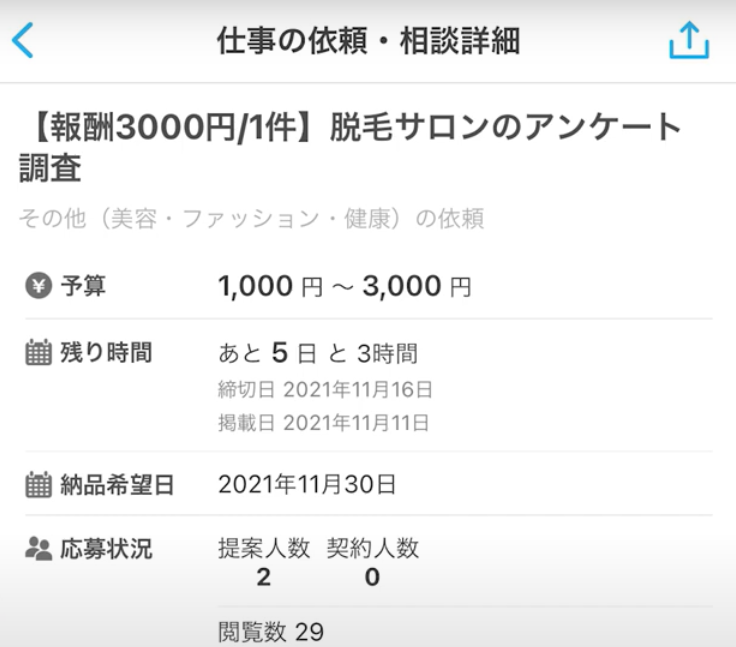Tap the back arrow icon

[23, 41]
